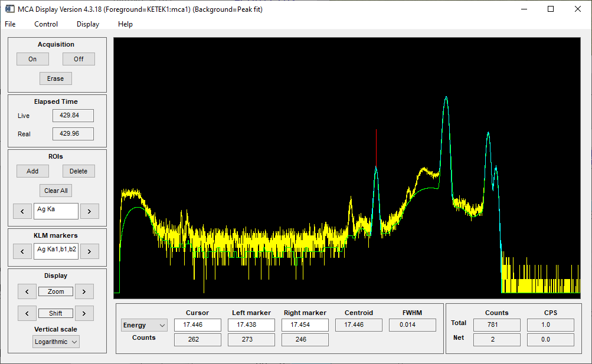Click the Shift label box
592x364 pixels.
click(56, 313)
